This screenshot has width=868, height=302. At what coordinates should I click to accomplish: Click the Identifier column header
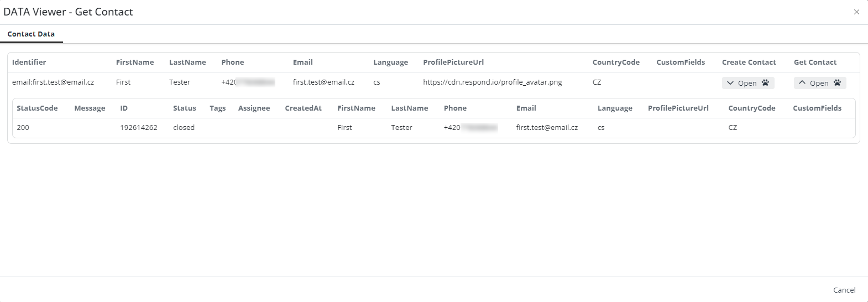tap(29, 63)
